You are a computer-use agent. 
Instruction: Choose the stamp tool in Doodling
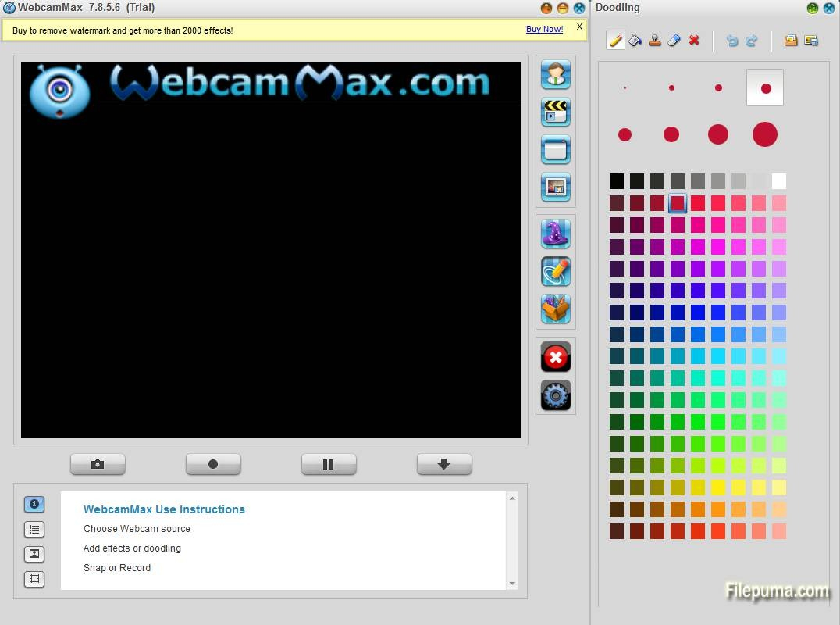tap(655, 40)
